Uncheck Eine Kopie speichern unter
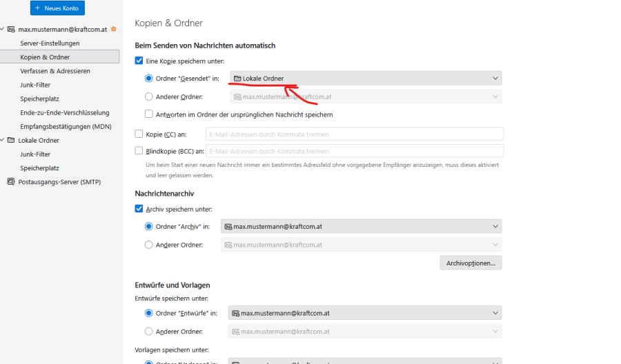Viewport: 621px width, 364px height. tap(139, 61)
